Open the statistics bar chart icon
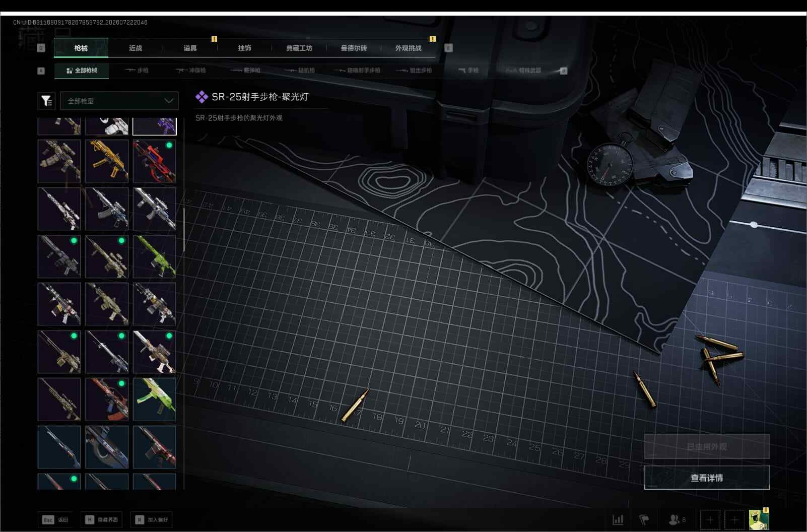This screenshot has width=807, height=532. tap(618, 519)
